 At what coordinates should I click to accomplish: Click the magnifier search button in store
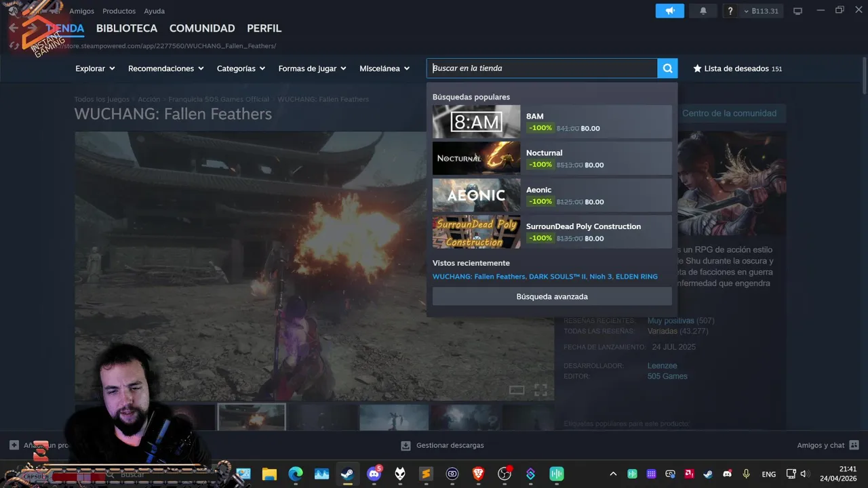click(667, 68)
